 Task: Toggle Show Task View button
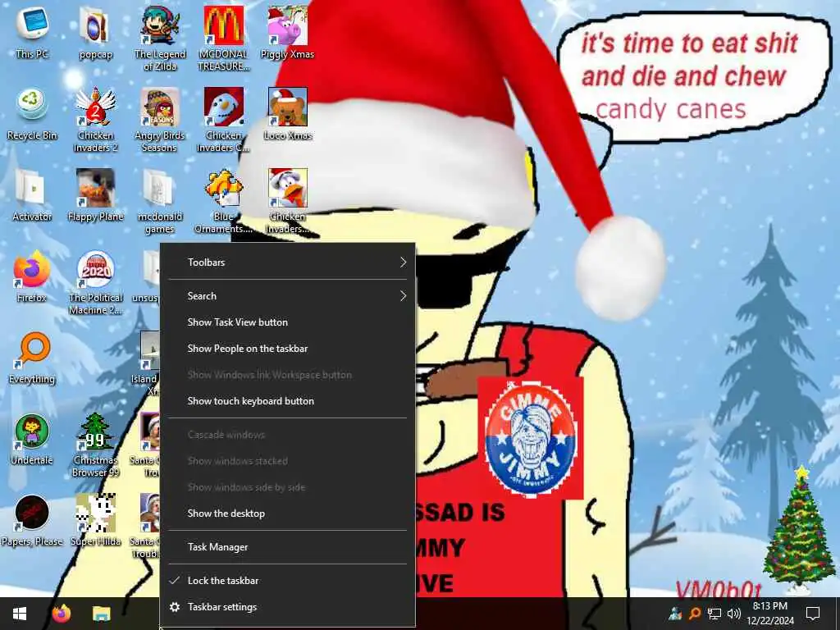point(288,322)
